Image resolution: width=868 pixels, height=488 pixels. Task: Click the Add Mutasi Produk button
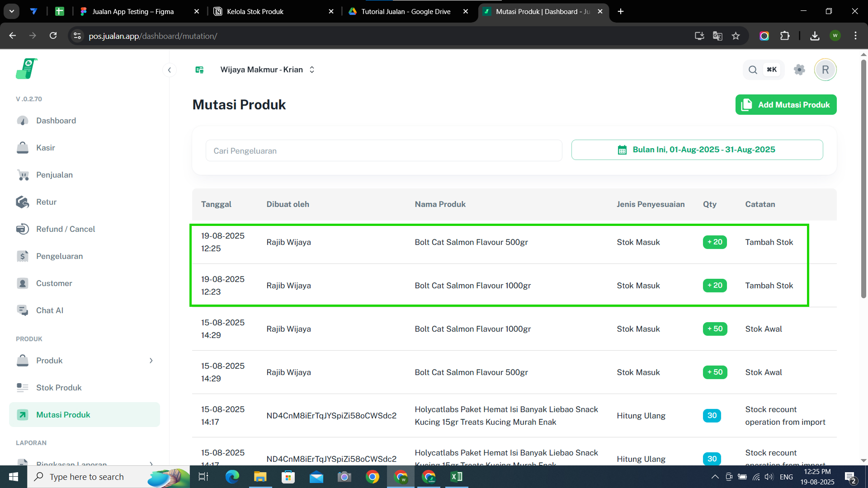tap(786, 104)
